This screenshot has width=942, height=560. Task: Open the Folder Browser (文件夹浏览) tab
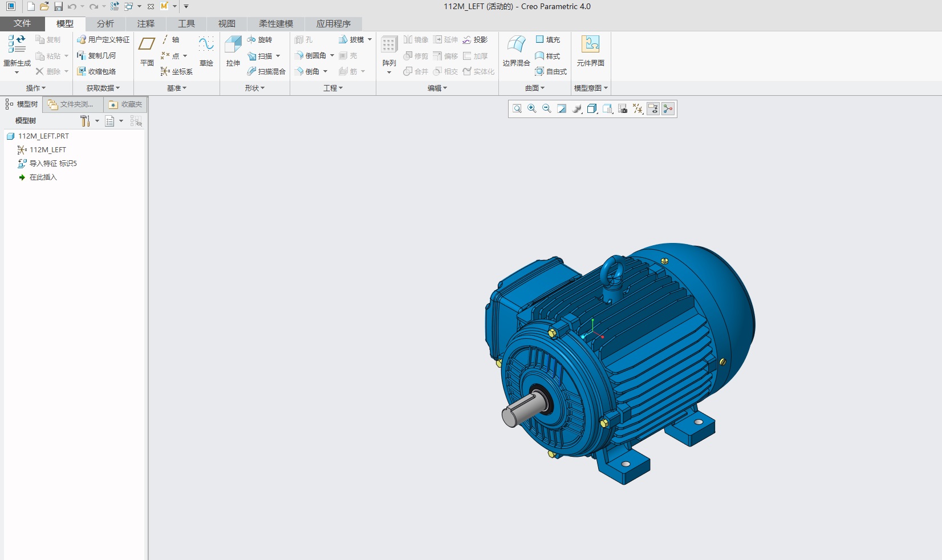coord(71,104)
